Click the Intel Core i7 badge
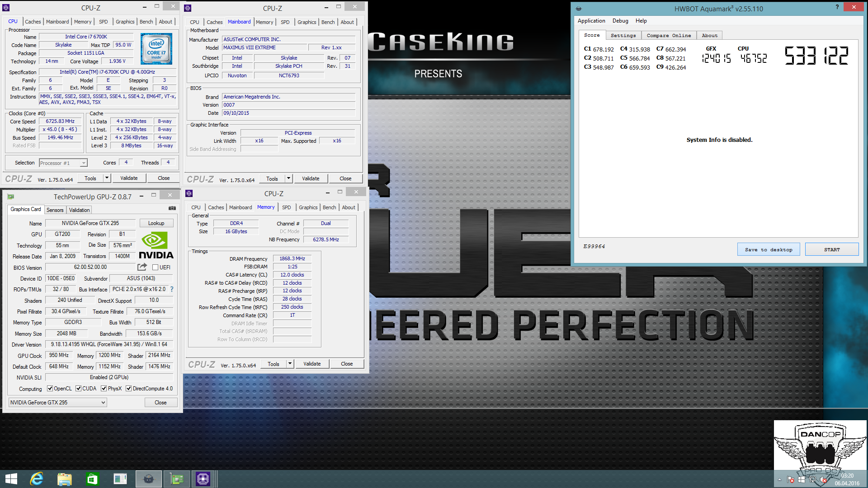The width and height of the screenshot is (868, 488). 156,49
